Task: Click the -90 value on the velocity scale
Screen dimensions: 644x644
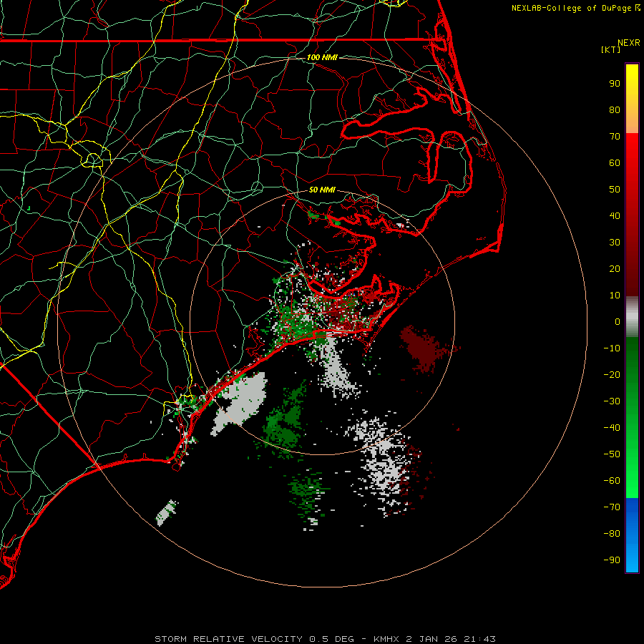Action: click(612, 560)
